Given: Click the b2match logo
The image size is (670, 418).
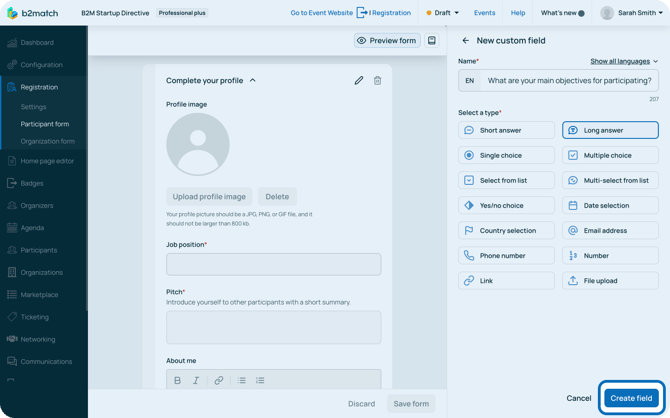Looking at the screenshot, I should [x=32, y=13].
